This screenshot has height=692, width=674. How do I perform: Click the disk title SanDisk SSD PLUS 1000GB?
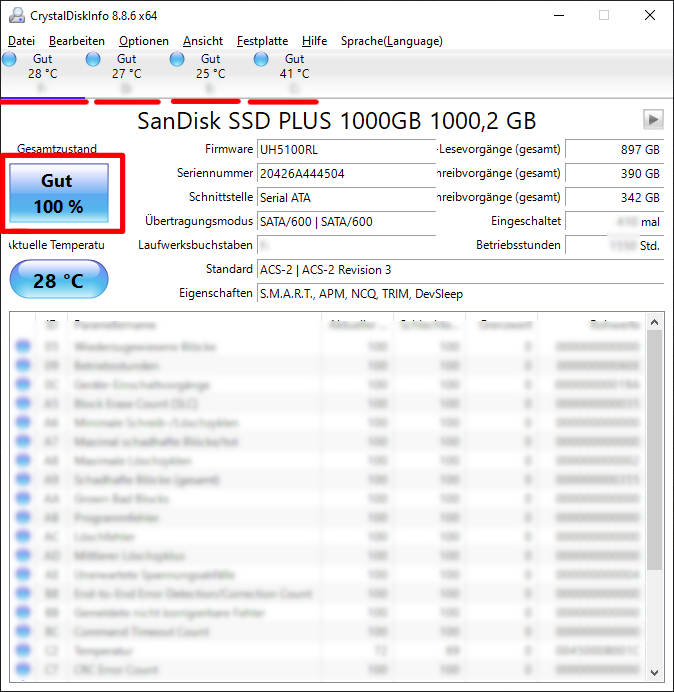[336, 120]
